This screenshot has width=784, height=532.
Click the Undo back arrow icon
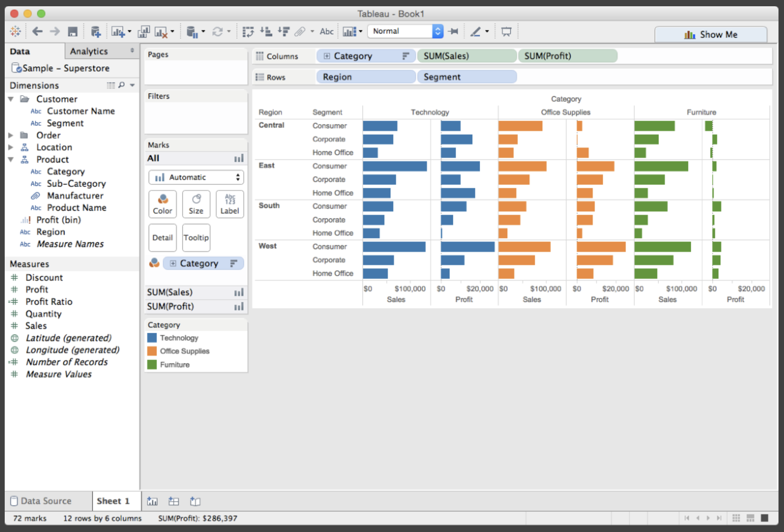click(x=37, y=31)
